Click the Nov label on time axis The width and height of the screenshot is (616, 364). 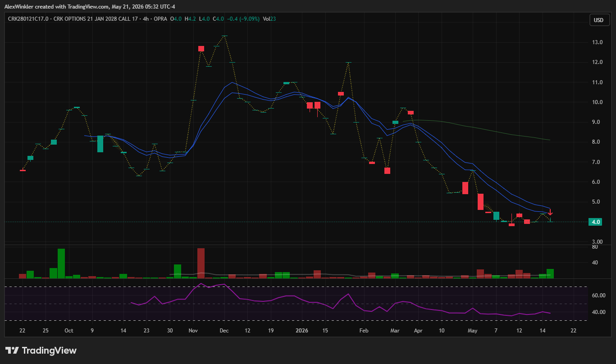point(192,330)
